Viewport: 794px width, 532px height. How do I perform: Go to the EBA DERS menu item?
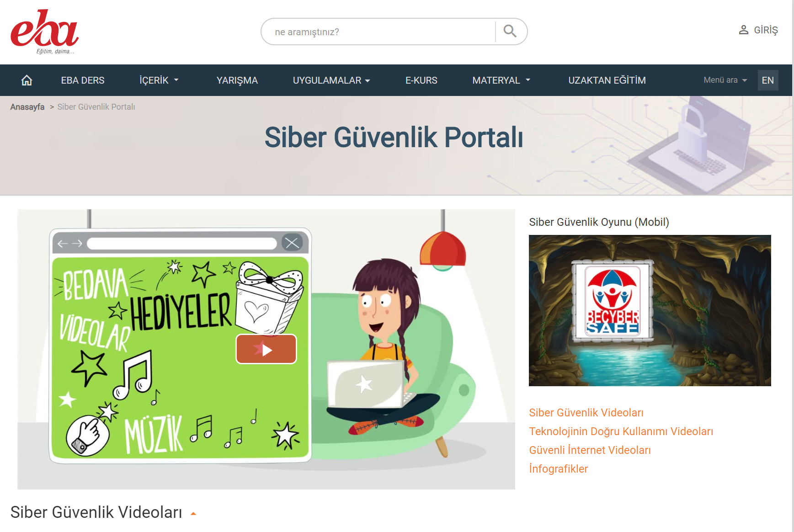coord(83,80)
